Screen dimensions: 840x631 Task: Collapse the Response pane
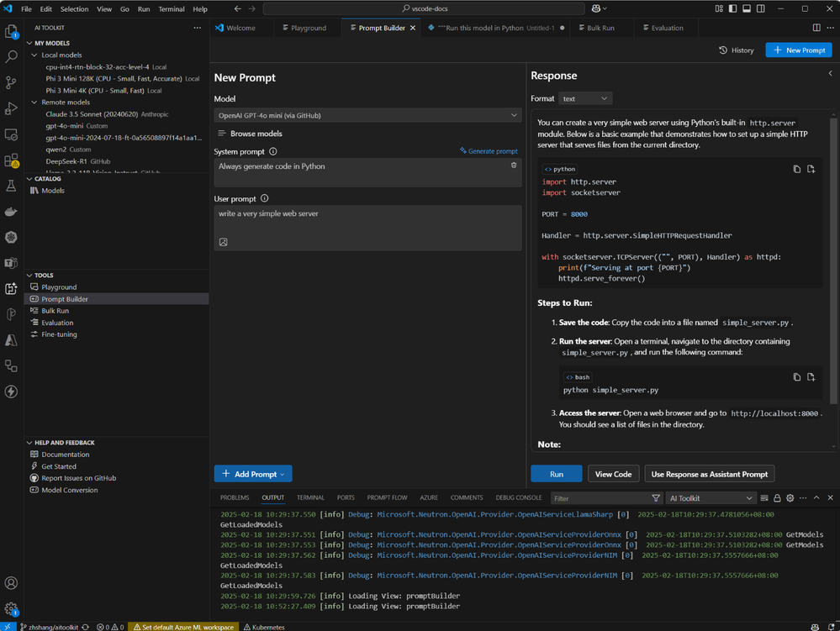coord(831,74)
